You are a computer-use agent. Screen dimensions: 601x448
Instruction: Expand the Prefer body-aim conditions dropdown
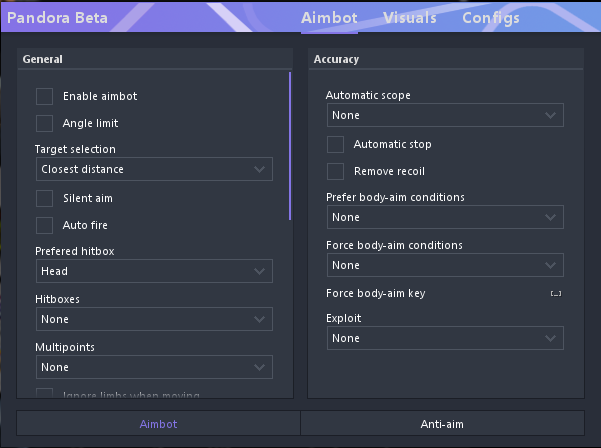pyautogui.click(x=445, y=217)
